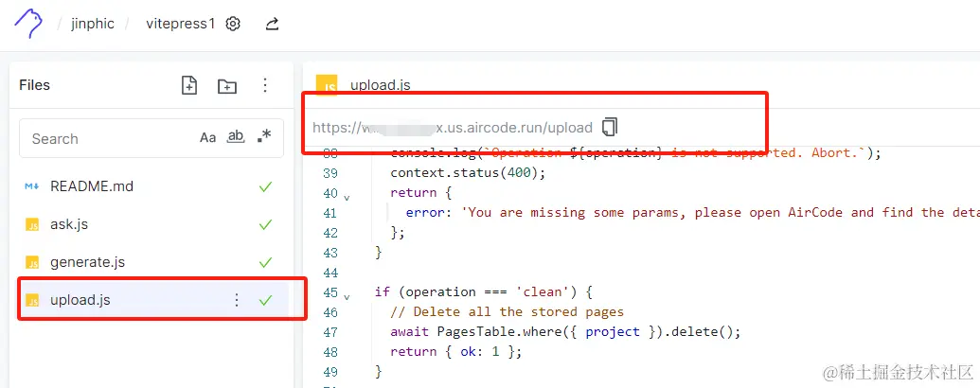
Task: Open the jinphic breadcrumb link
Action: (x=92, y=24)
